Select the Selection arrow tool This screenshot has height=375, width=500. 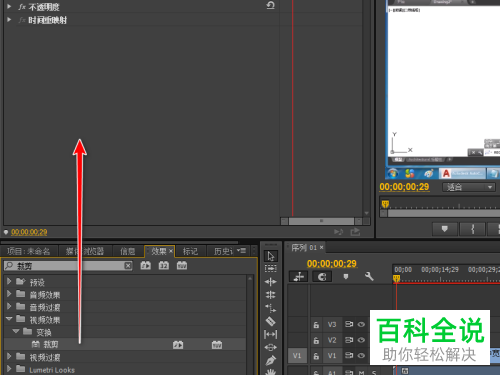click(x=270, y=256)
